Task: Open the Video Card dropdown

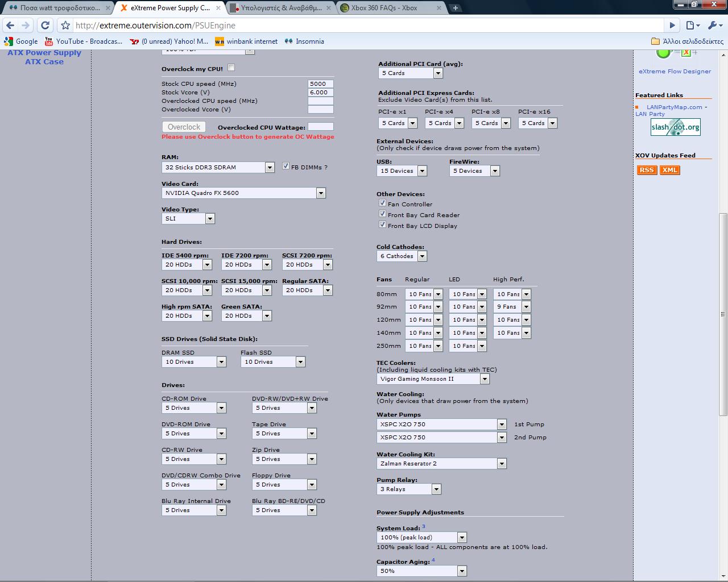Action: pyautogui.click(x=243, y=193)
